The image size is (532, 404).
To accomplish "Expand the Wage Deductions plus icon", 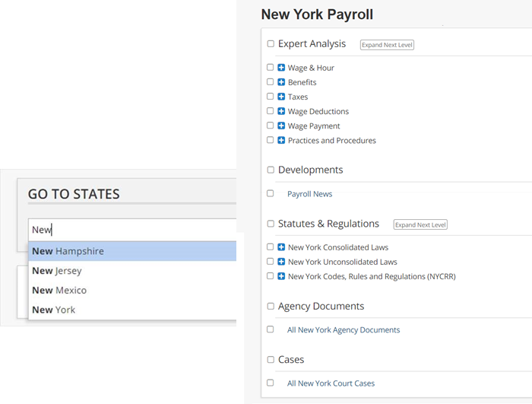I will (x=281, y=111).
